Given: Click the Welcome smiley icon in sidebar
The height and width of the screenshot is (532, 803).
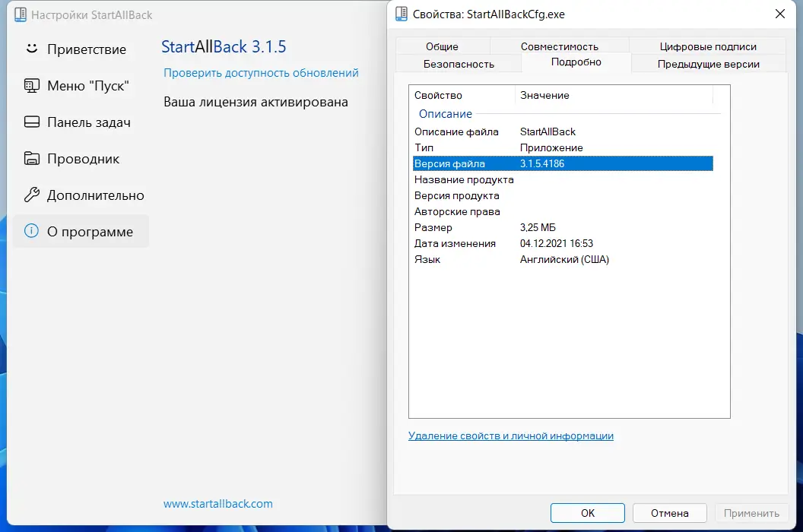Looking at the screenshot, I should click(x=32, y=49).
